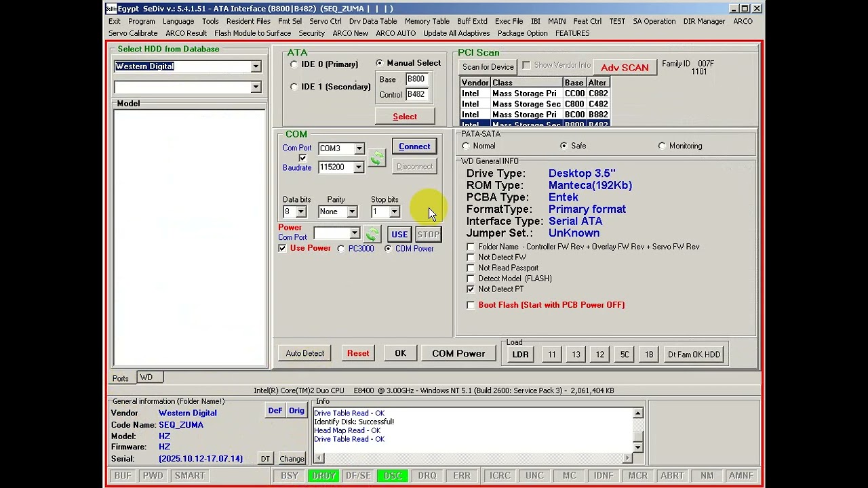Click the Change button next to Serial
868x488 pixels.
[x=292, y=460]
